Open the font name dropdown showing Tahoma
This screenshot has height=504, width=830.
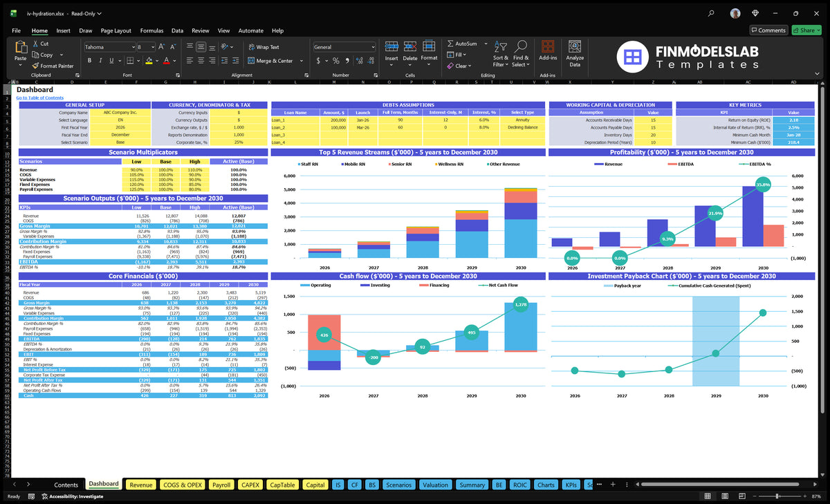click(x=132, y=47)
